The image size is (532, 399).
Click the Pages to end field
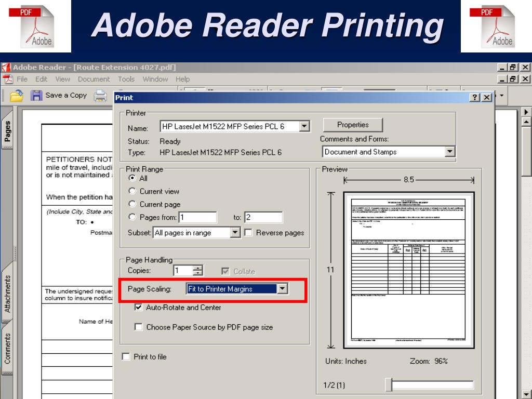[263, 217]
